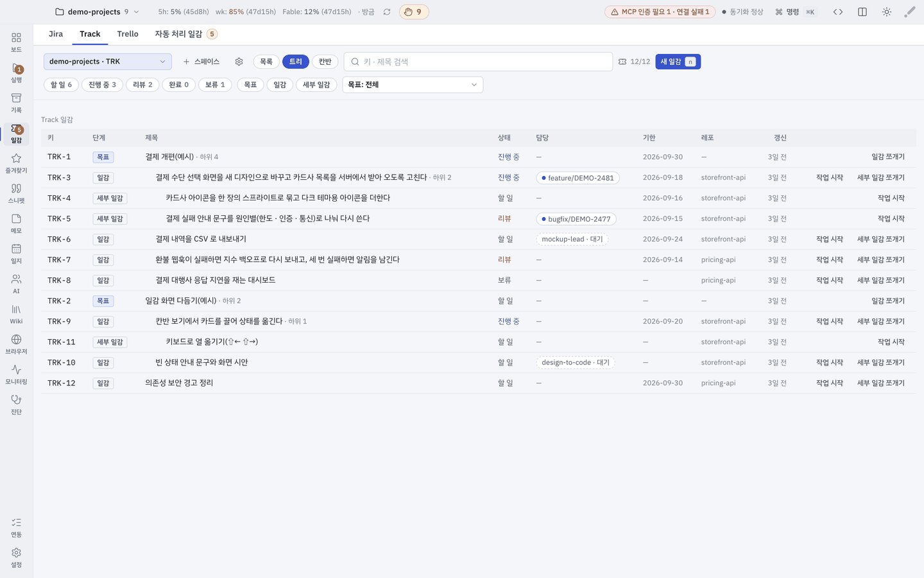The height and width of the screenshot is (578, 924).
Task: Click 세부 일감 쪼개기 for TRK-12
Action: (x=881, y=383)
